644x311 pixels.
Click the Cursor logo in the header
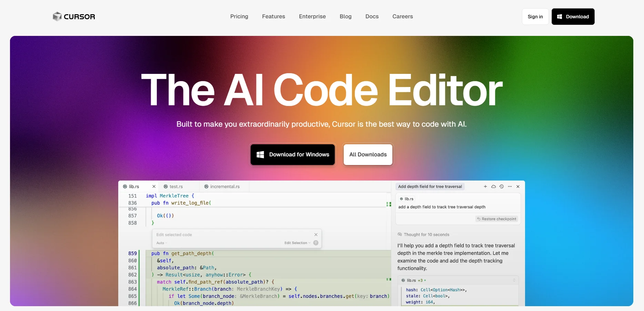pyautogui.click(x=74, y=17)
